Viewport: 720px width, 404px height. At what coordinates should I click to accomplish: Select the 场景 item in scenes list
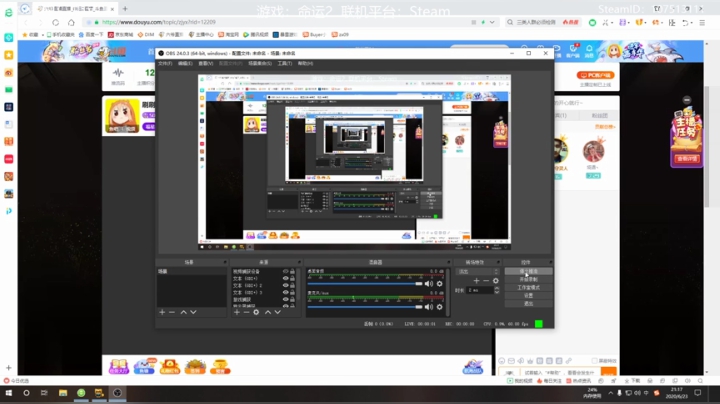click(x=191, y=271)
